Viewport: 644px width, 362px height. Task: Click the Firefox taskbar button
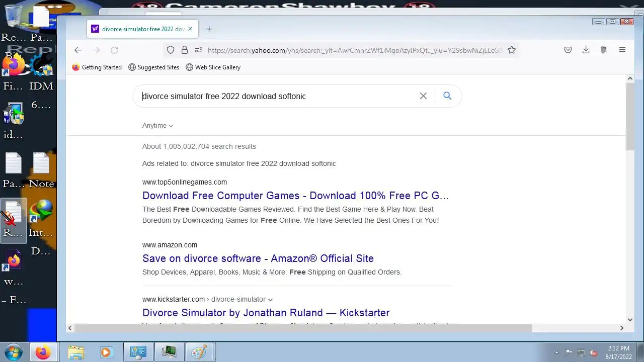click(43, 352)
